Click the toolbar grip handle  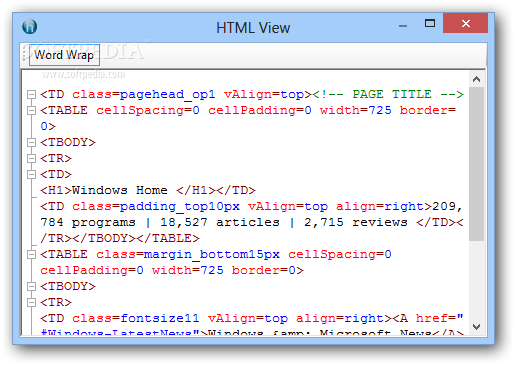pyautogui.click(x=25, y=55)
